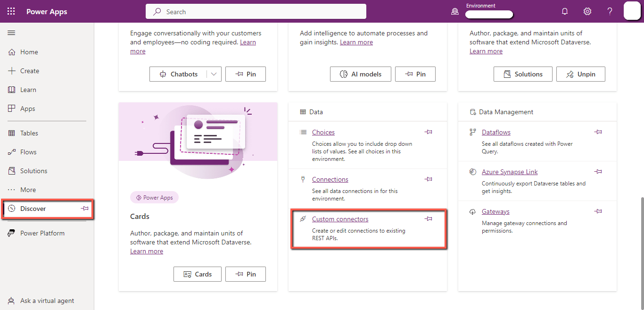Unpin the Solutions card
The height and width of the screenshot is (310, 644).
[x=581, y=74]
